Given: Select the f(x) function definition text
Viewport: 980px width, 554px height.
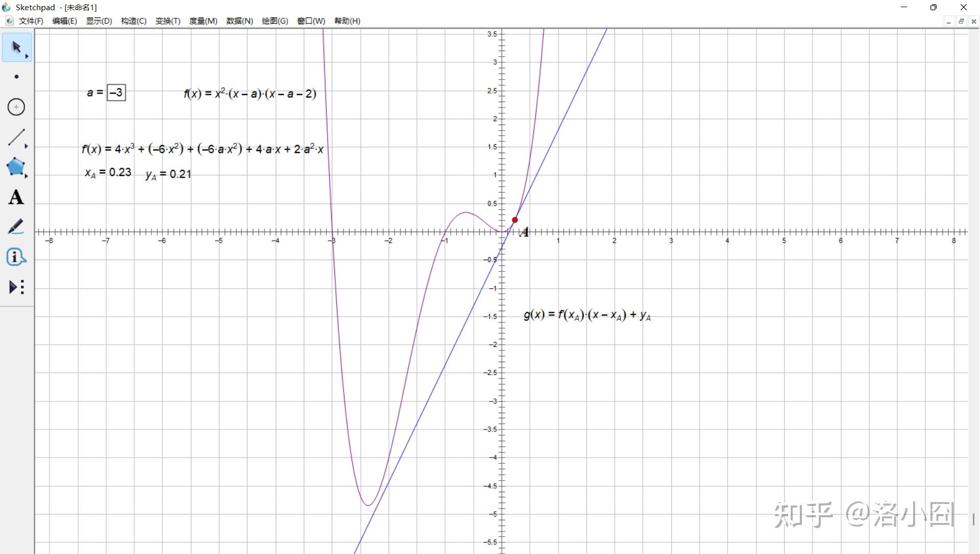Looking at the screenshot, I should [x=250, y=94].
